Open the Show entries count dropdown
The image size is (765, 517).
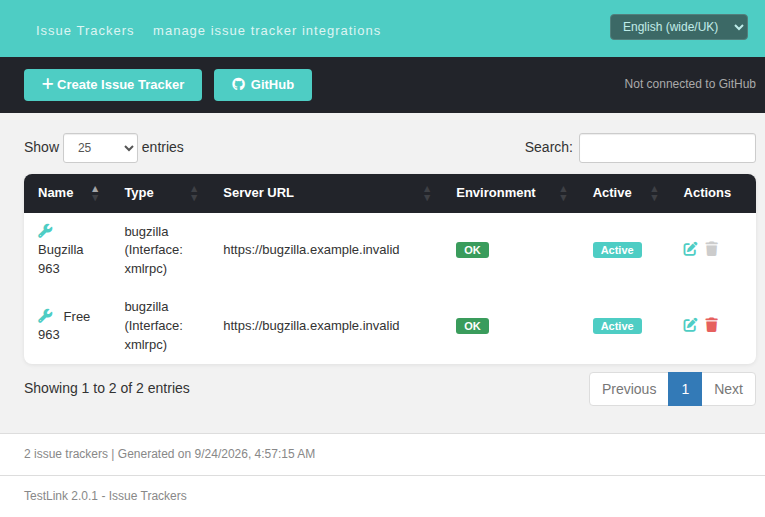(x=101, y=148)
